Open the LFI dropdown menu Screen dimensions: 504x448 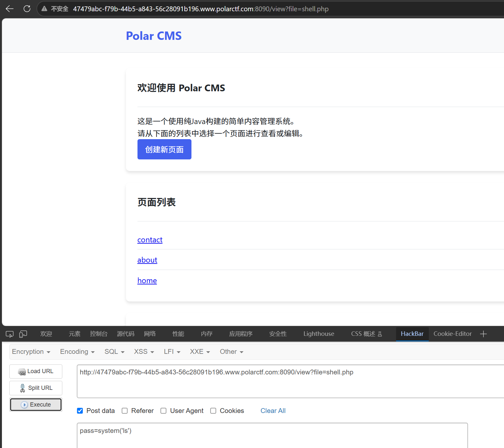tap(172, 352)
